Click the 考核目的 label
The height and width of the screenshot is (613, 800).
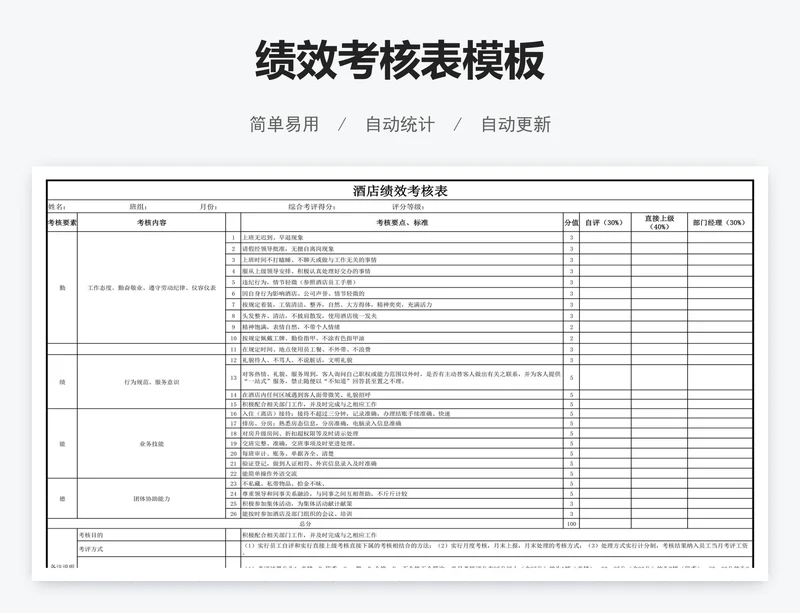point(91,535)
